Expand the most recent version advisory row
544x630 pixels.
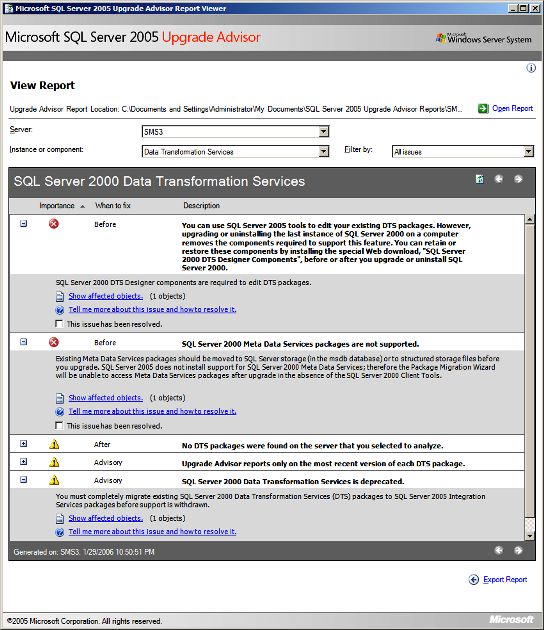tap(24, 462)
